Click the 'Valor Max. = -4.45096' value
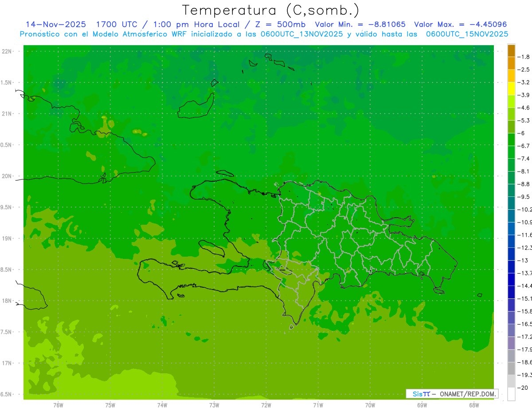This screenshot has width=532, height=411. pyautogui.click(x=460, y=24)
